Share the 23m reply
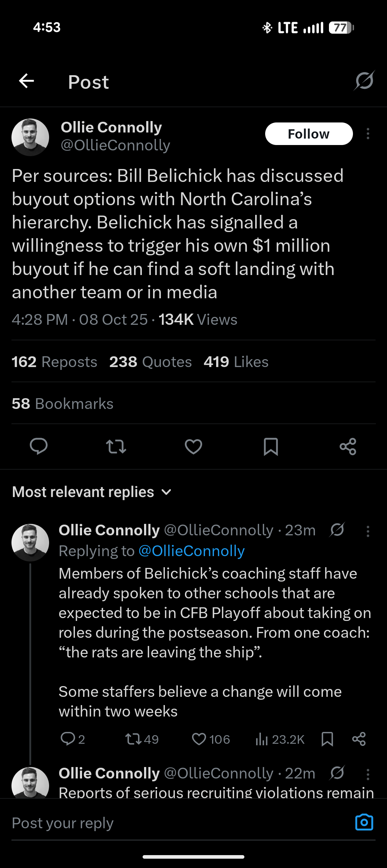The width and height of the screenshot is (387, 868). [x=359, y=739]
